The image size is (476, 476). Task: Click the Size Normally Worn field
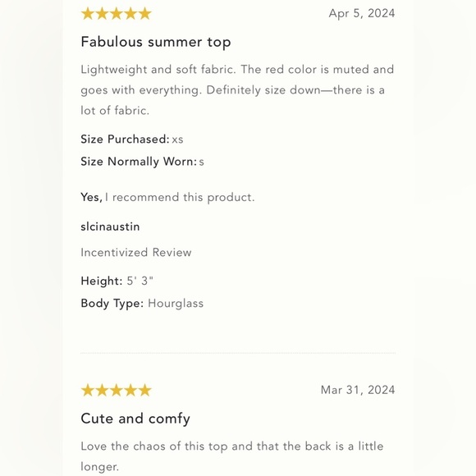tap(142, 162)
